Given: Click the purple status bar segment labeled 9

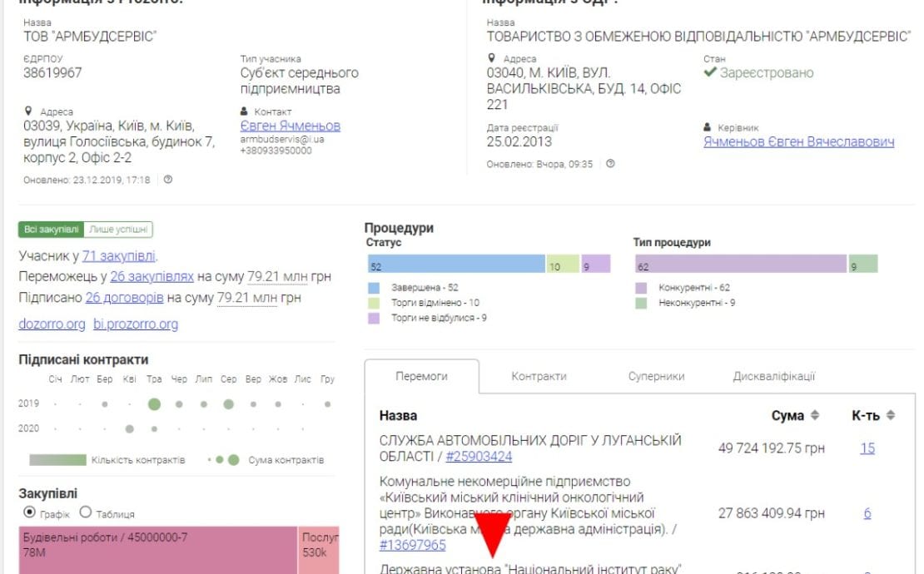Looking at the screenshot, I should pos(596,264).
